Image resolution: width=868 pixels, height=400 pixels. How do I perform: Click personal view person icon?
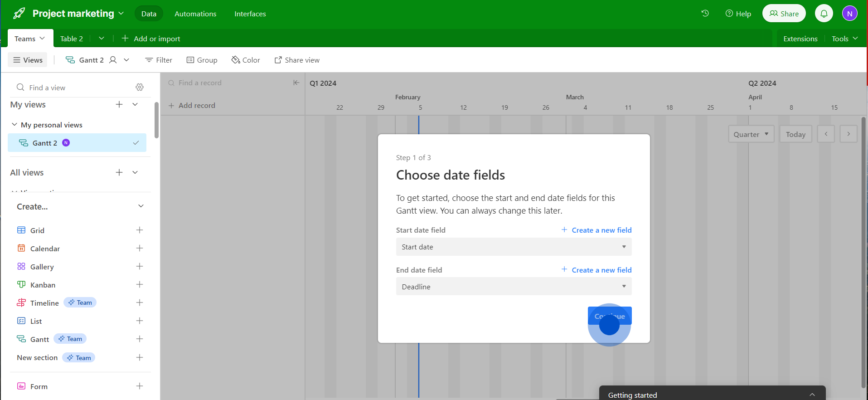click(x=113, y=60)
